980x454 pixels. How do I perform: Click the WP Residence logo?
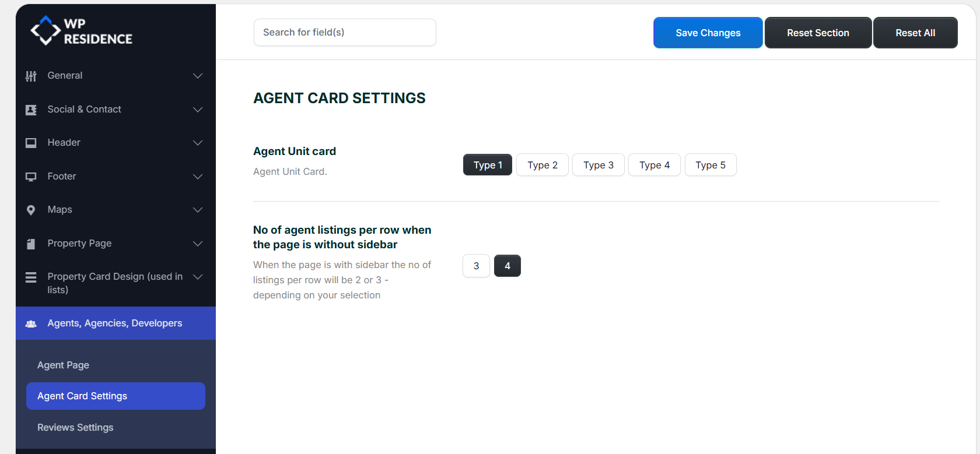82,31
